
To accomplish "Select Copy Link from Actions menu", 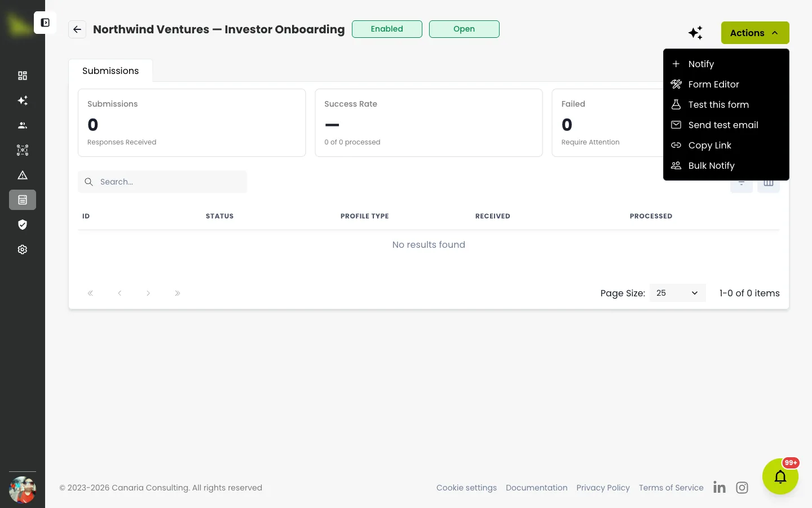I will tap(726, 145).
